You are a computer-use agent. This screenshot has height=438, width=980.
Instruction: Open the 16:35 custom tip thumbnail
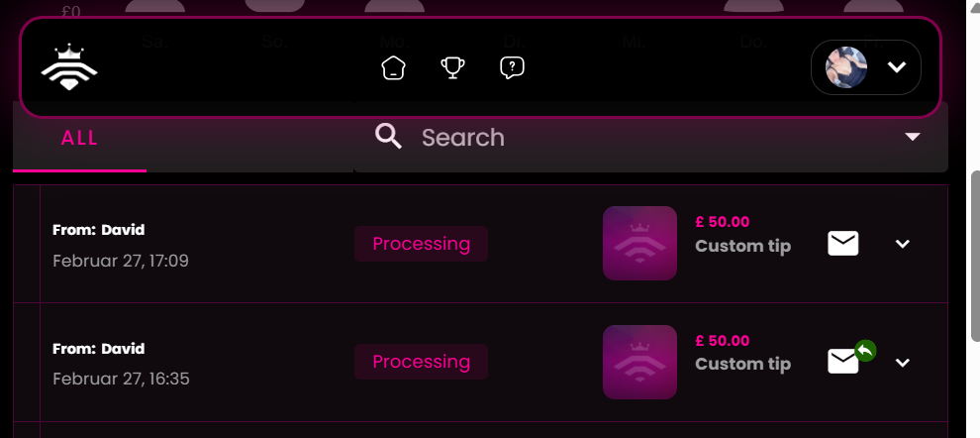pyautogui.click(x=639, y=362)
